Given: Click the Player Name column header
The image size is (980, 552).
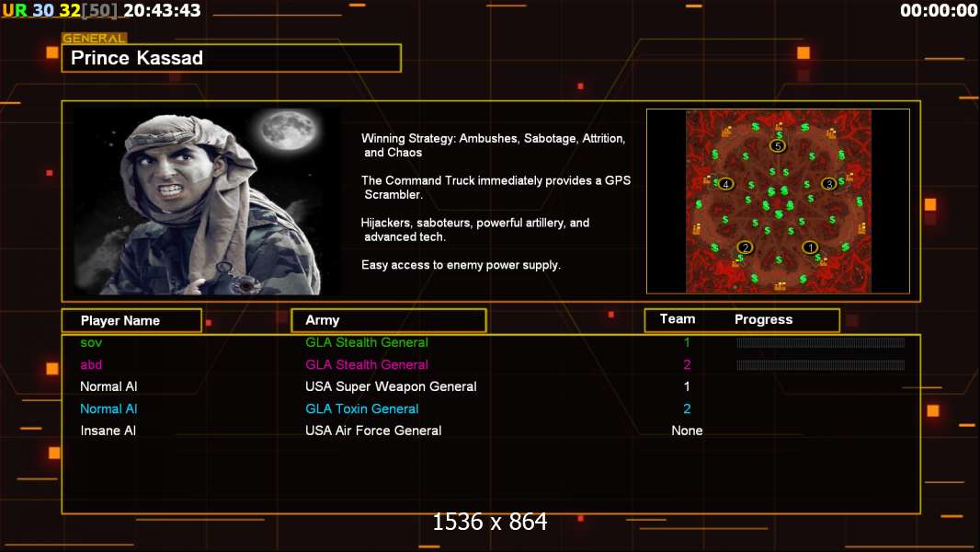Looking at the screenshot, I should pyautogui.click(x=131, y=320).
